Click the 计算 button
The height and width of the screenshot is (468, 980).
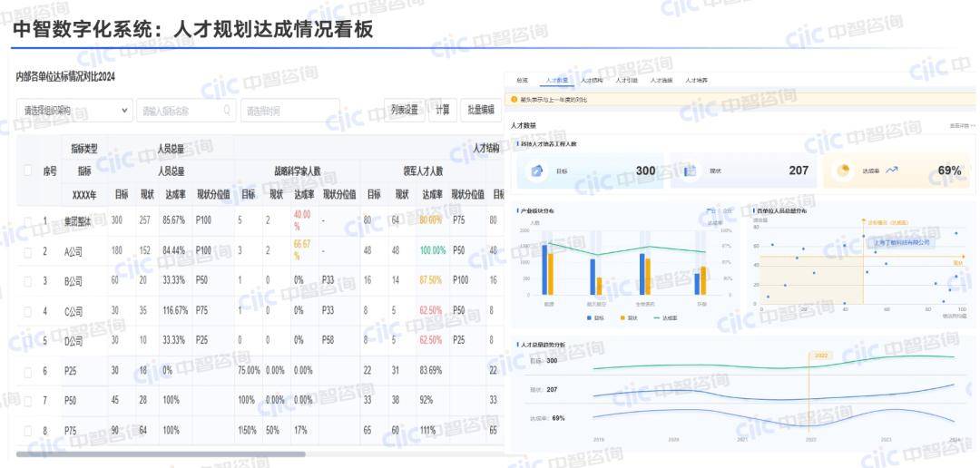[x=443, y=110]
